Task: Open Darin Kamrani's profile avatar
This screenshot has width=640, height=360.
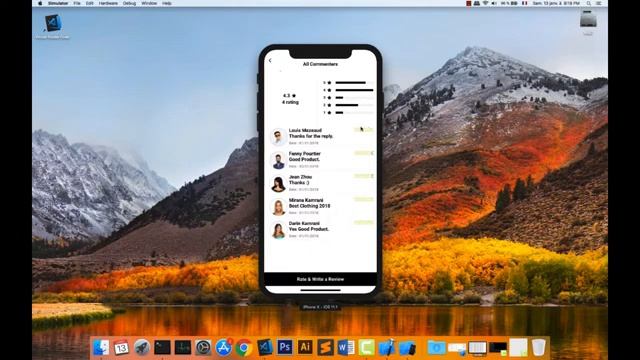Action: tap(278, 230)
